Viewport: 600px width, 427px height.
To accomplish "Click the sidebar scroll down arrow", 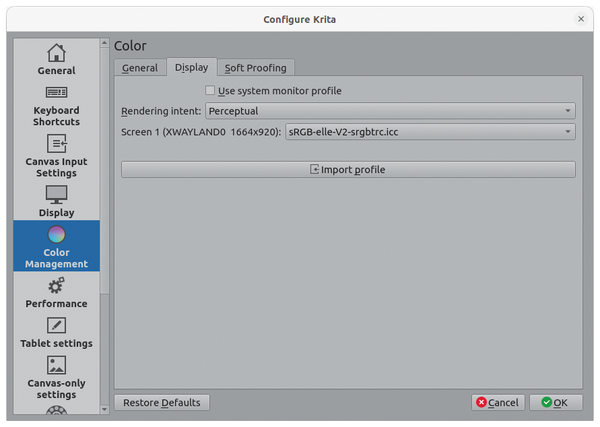I will (x=105, y=408).
